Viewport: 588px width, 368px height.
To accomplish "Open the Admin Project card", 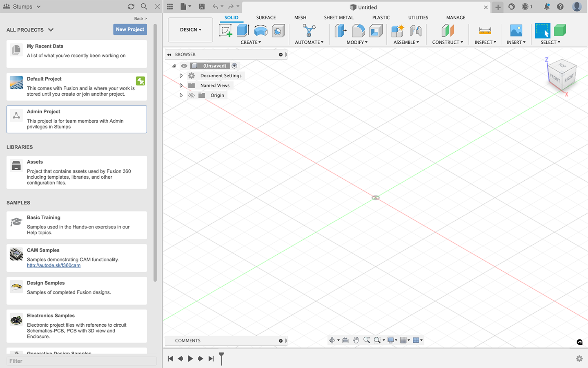I will [77, 119].
